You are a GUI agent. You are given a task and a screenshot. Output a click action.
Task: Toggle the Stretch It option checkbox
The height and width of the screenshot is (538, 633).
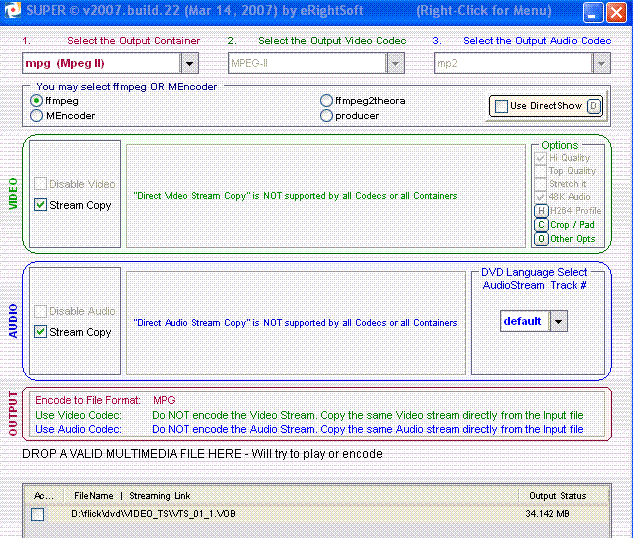point(540,184)
